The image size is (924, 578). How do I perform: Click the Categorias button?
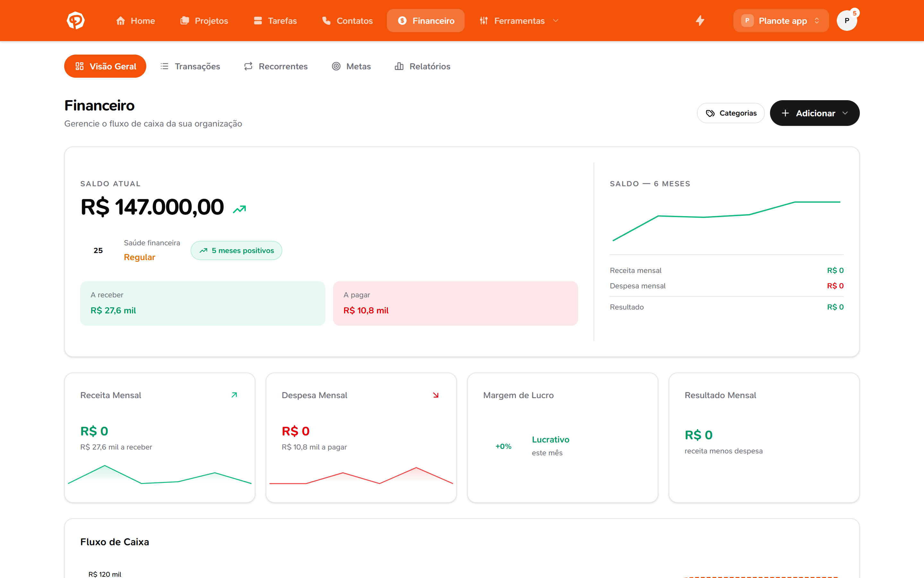731,113
